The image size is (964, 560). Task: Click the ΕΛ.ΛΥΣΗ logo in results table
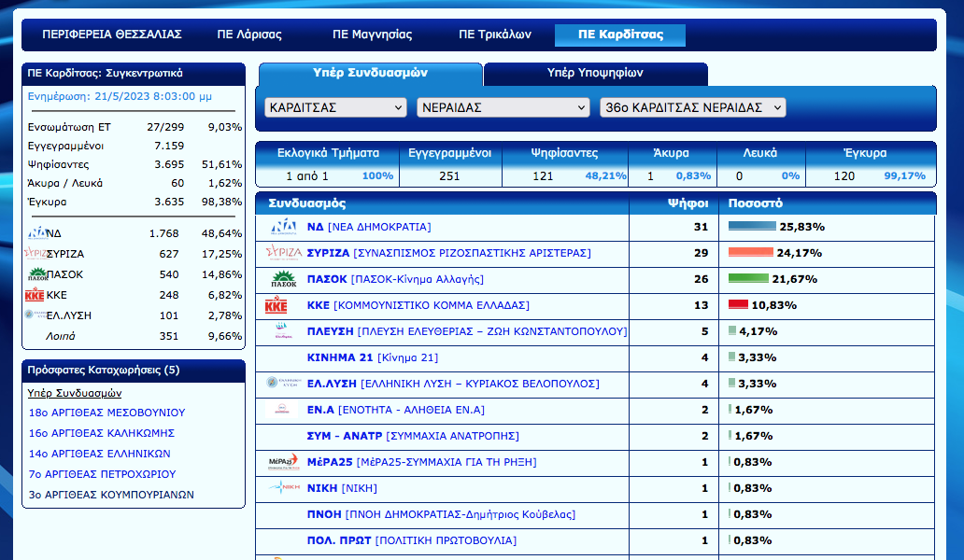(x=283, y=384)
